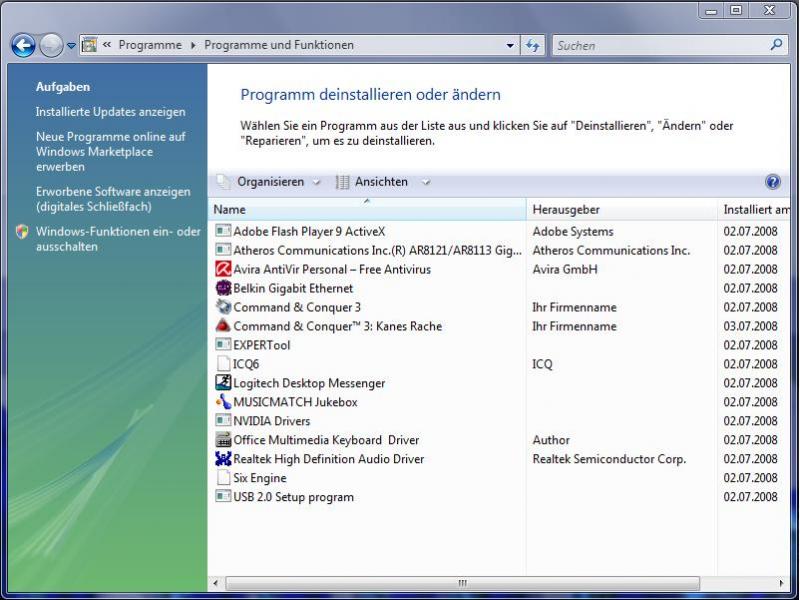800x600 pixels.
Task: Click the Office Multimedia Keyboard Driver icon
Action: pos(223,440)
